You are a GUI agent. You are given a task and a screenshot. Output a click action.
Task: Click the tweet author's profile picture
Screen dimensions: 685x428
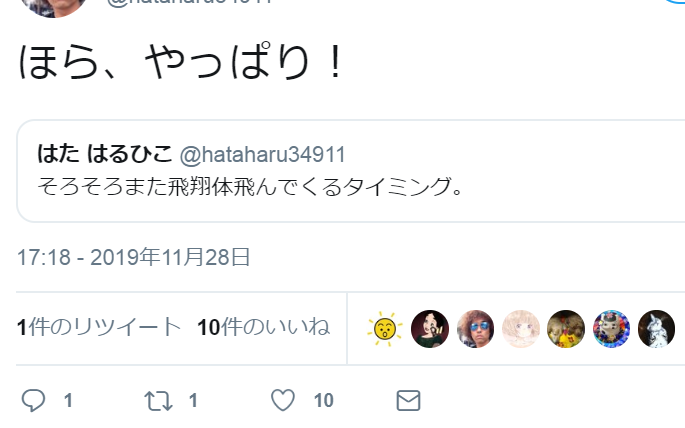[x=53, y=6]
